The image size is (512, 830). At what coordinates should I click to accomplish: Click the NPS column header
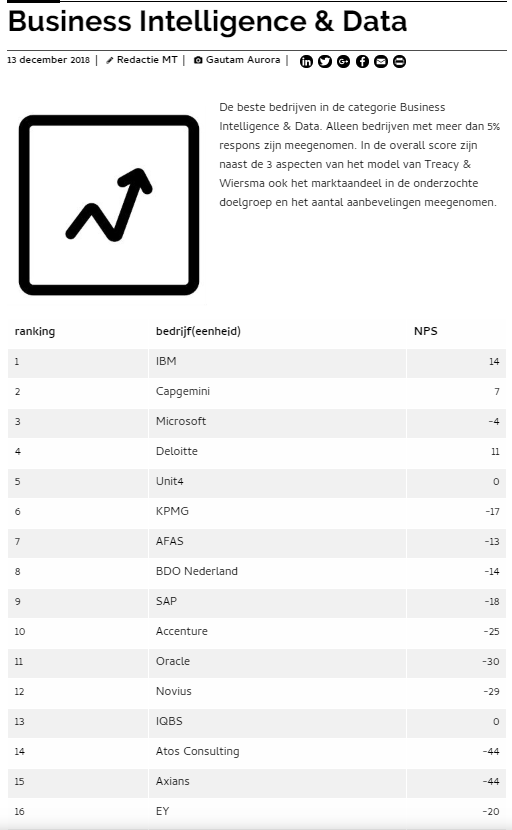tap(426, 331)
